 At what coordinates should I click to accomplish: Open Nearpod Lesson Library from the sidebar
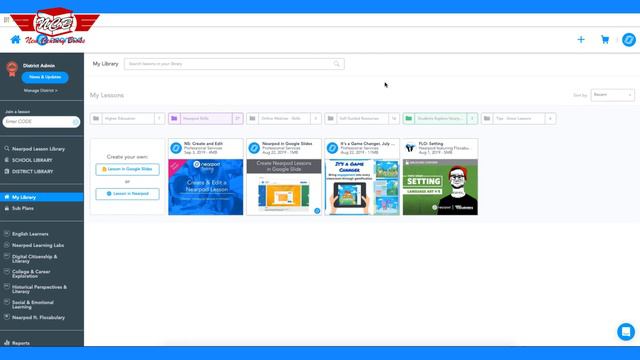pos(38,149)
